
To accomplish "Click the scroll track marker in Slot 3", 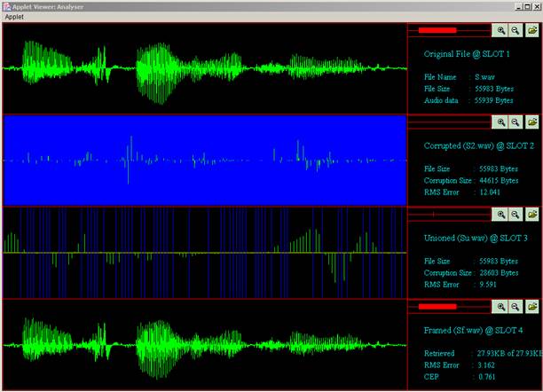I will point(433,215).
